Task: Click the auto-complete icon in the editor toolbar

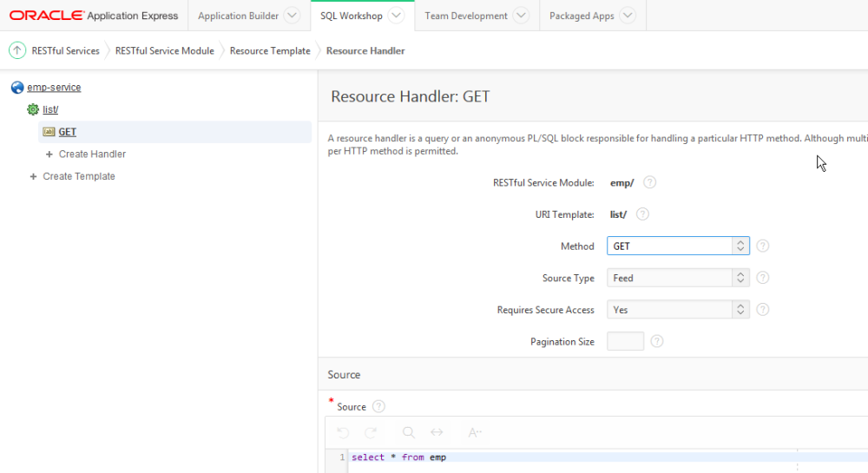Action: coord(475,432)
